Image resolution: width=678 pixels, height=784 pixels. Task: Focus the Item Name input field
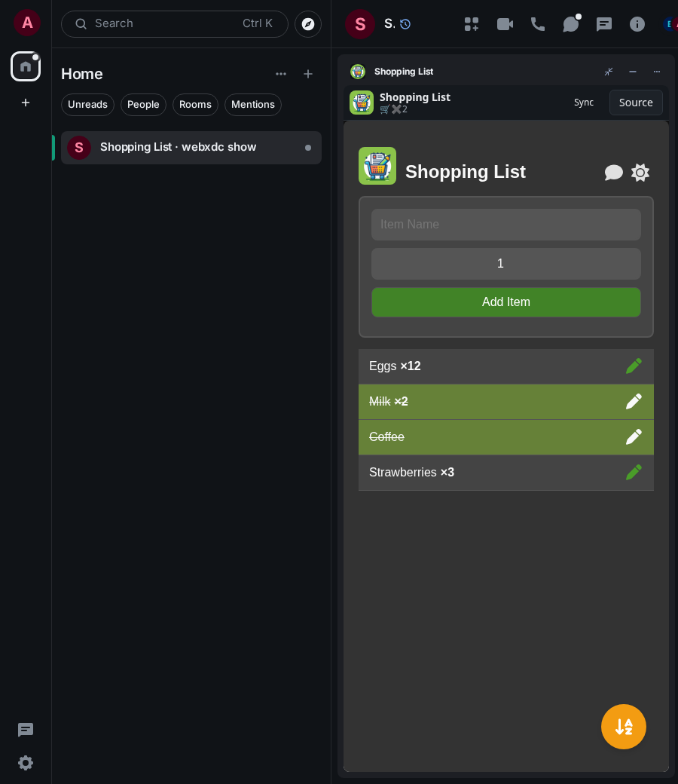pos(505,225)
